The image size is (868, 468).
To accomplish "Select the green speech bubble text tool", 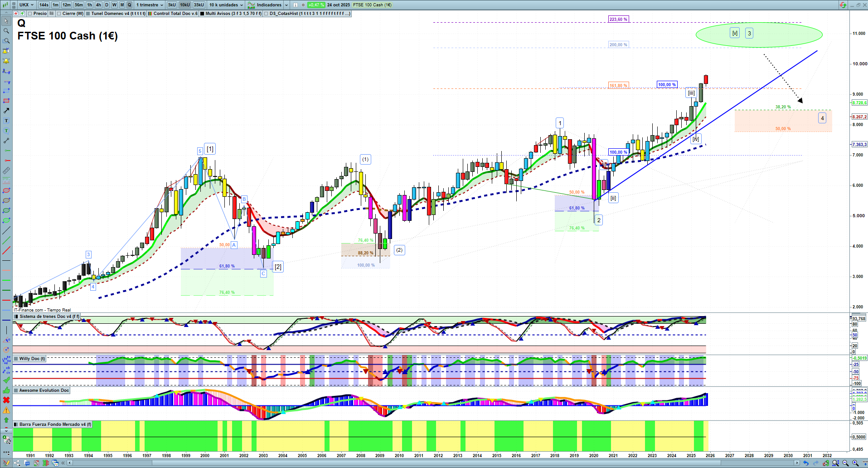I will click(x=6, y=131).
